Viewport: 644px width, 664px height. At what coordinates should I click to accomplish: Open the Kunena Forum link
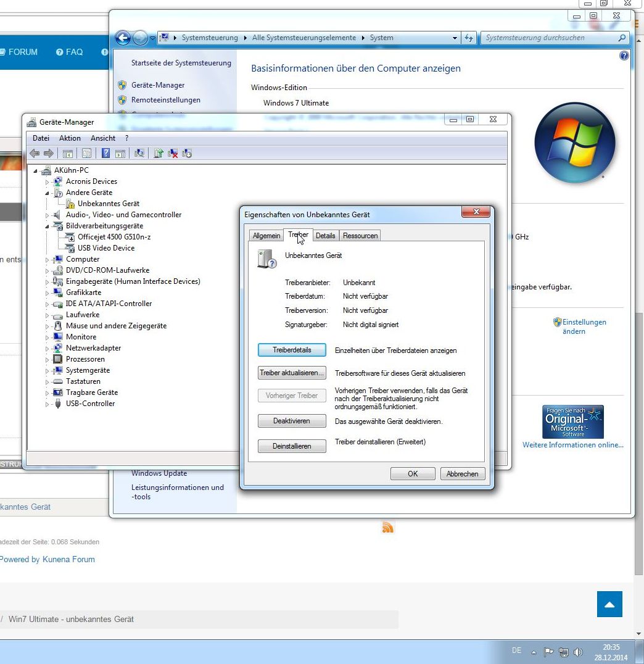click(68, 560)
